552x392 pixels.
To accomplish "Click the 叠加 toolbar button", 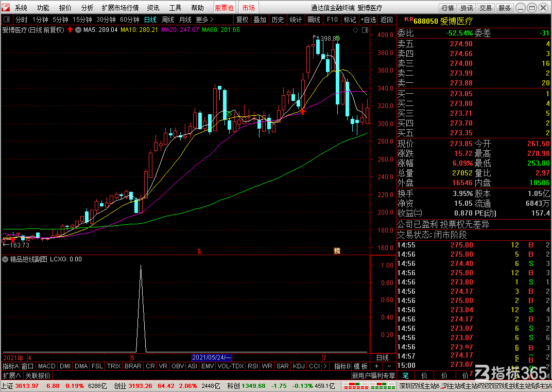I will point(260,20).
